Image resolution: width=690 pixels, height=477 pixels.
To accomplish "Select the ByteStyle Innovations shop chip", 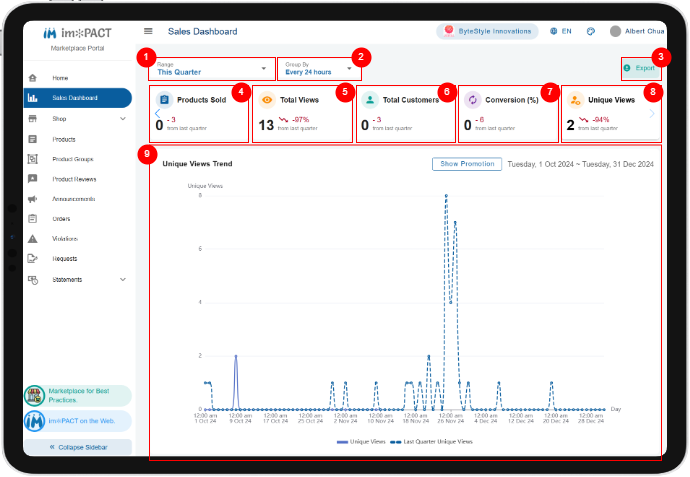I will 487,31.
